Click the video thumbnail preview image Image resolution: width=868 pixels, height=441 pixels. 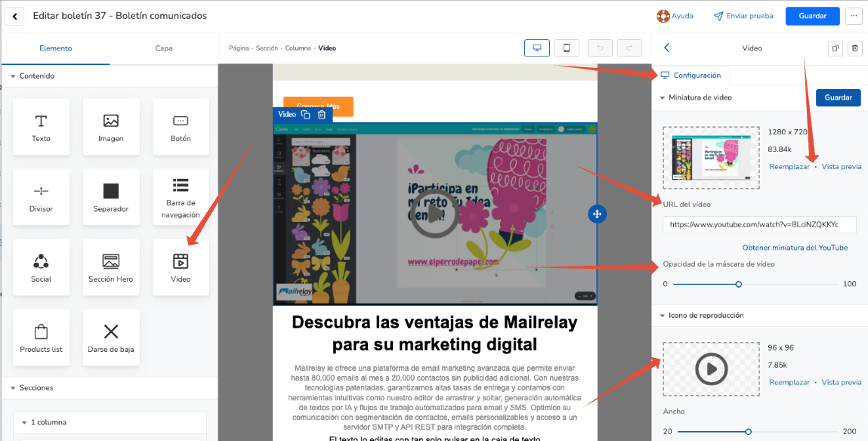coord(712,158)
